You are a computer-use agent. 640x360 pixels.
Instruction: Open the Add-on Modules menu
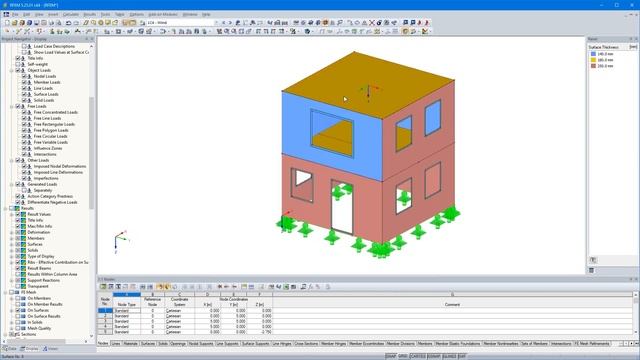click(163, 14)
